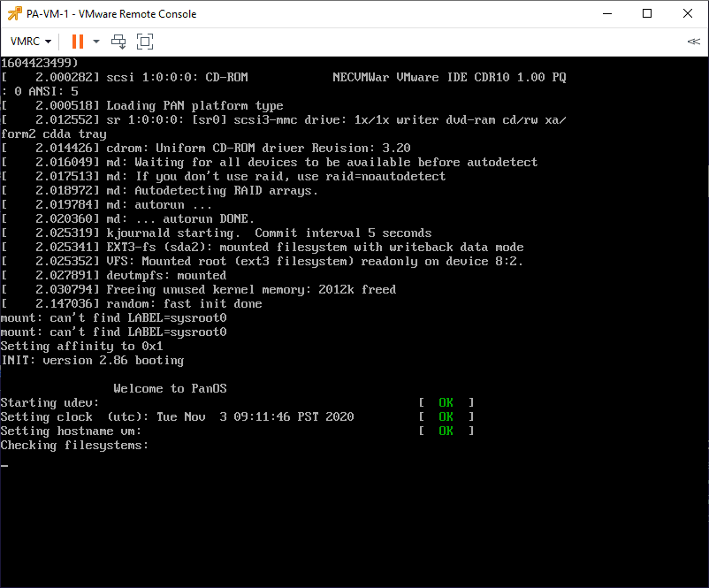Click the 'md: ... autorun DONE.' line
709x588 pixels.
(128, 219)
